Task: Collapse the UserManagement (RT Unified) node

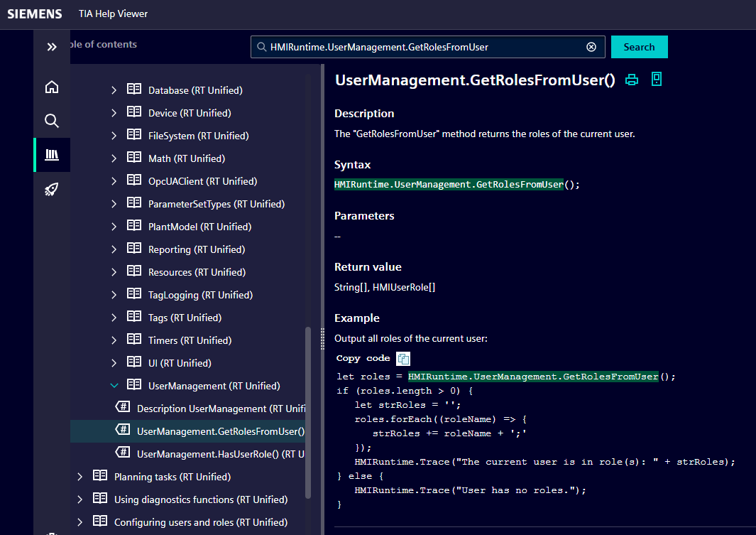Action: [x=114, y=386]
